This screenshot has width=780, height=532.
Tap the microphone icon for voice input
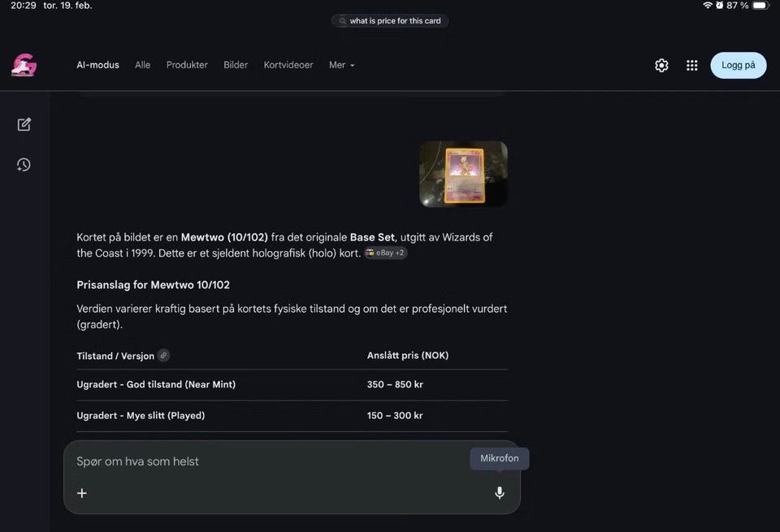point(500,493)
